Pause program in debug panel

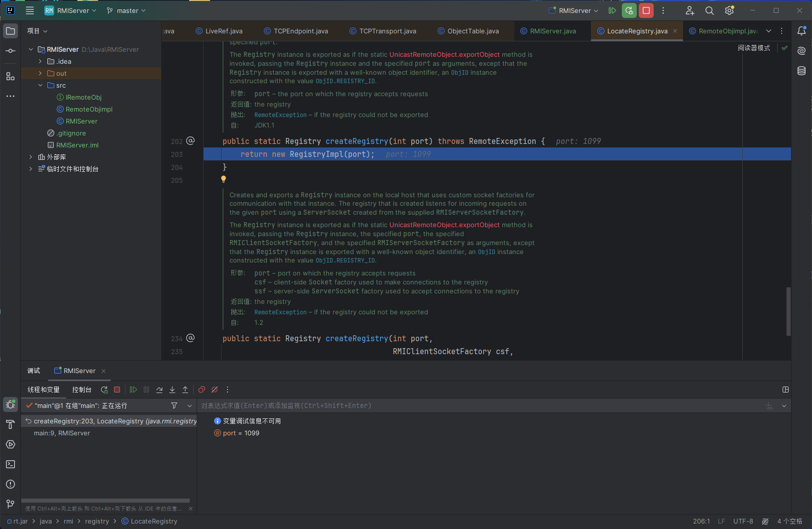[x=146, y=390]
